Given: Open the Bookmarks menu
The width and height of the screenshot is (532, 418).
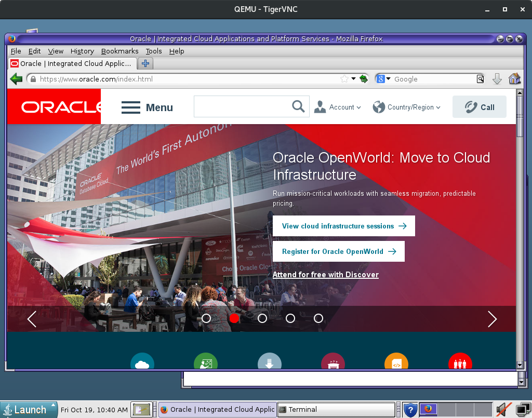Looking at the screenshot, I should pyautogui.click(x=119, y=51).
